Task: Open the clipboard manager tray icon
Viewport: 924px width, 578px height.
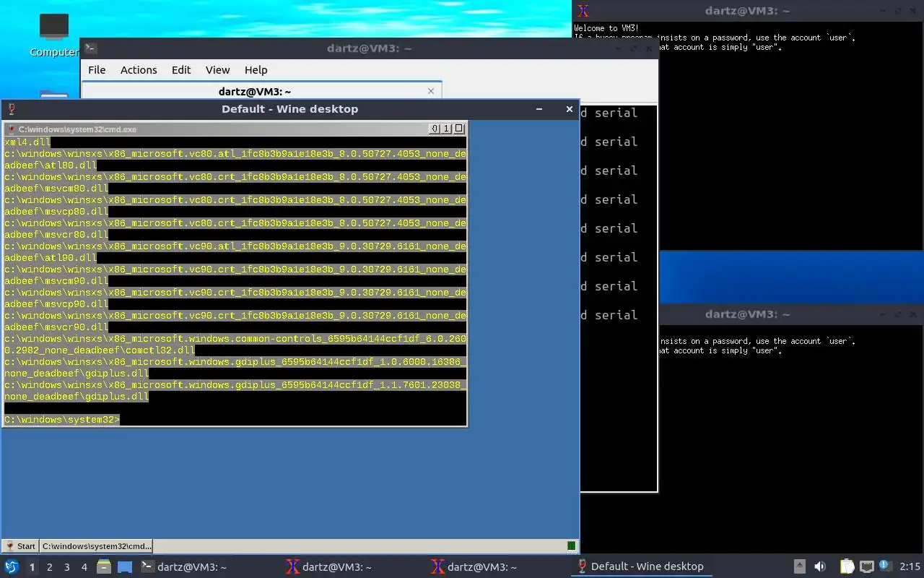Action: pos(847,566)
